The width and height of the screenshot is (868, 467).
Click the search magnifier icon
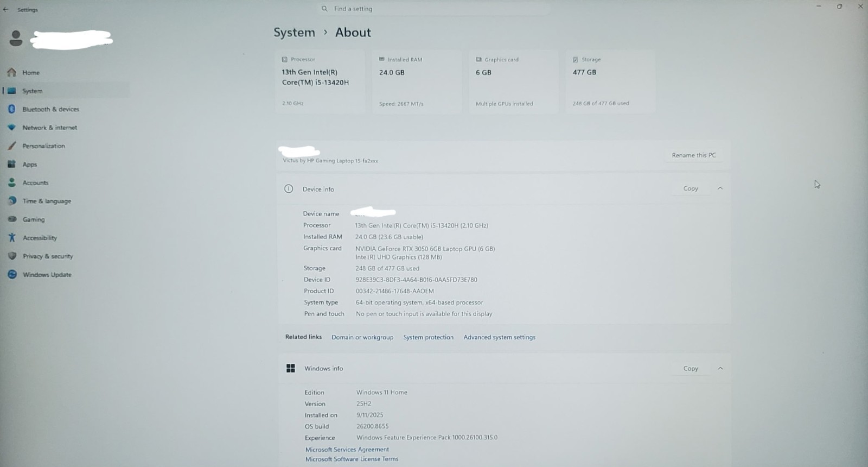click(324, 9)
